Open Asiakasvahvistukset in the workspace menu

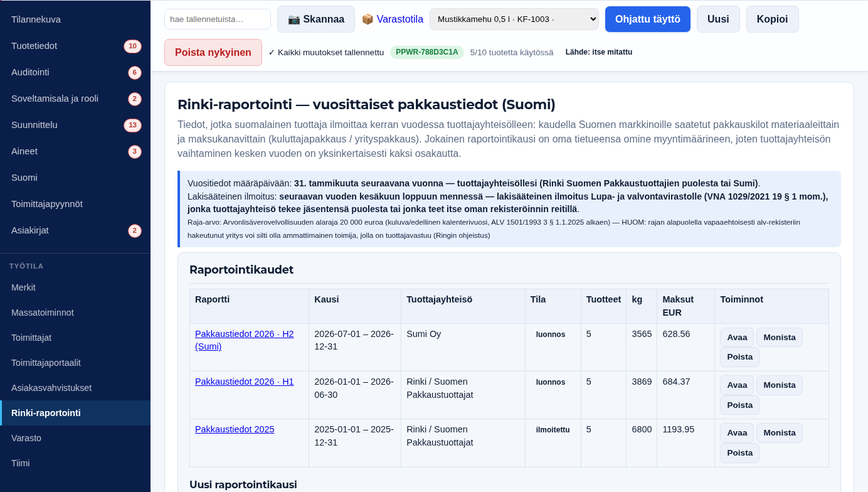[x=75, y=388]
